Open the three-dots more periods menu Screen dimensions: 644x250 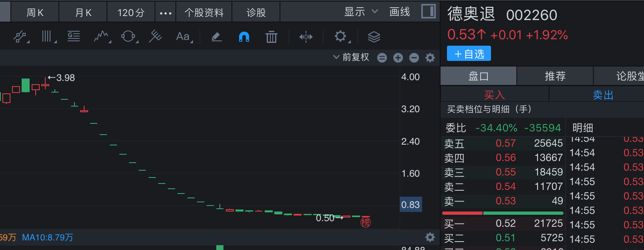point(165,13)
